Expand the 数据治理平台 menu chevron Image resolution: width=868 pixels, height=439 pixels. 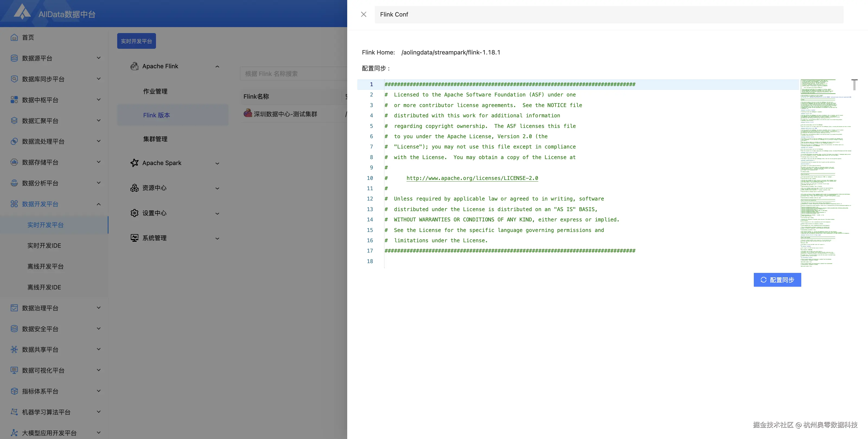99,308
